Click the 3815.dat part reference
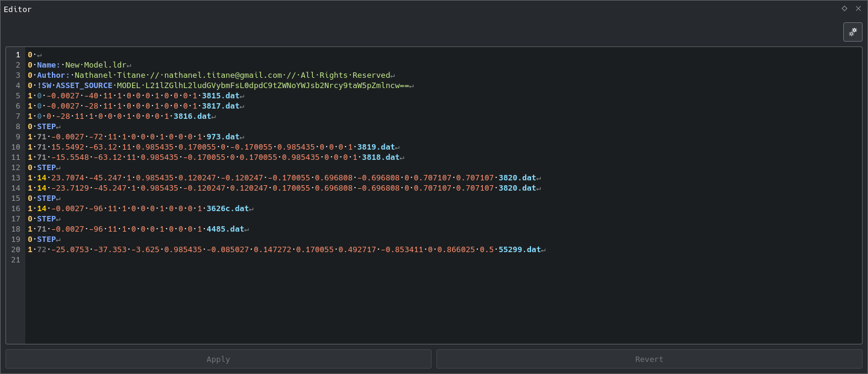Viewport: 868px width, 374px height. (x=221, y=96)
